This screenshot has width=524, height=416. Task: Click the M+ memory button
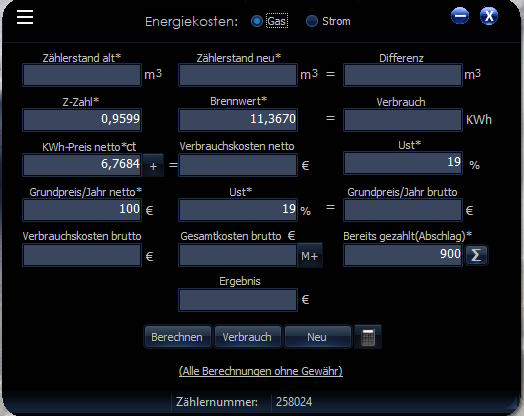[309, 256]
